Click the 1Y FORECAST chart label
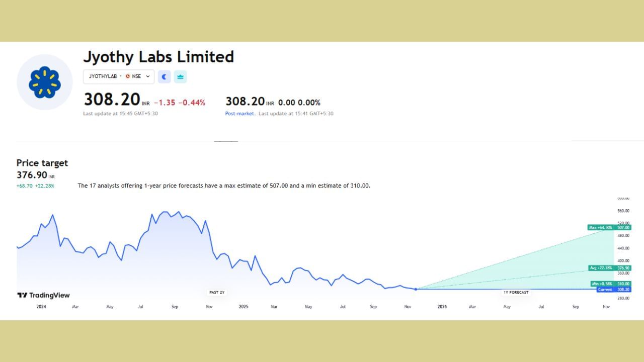 [516, 292]
